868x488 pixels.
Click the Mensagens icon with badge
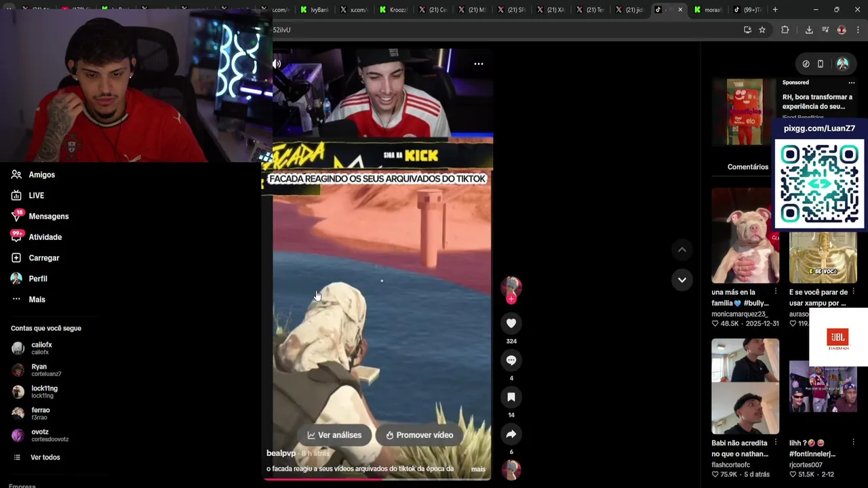pos(16,216)
